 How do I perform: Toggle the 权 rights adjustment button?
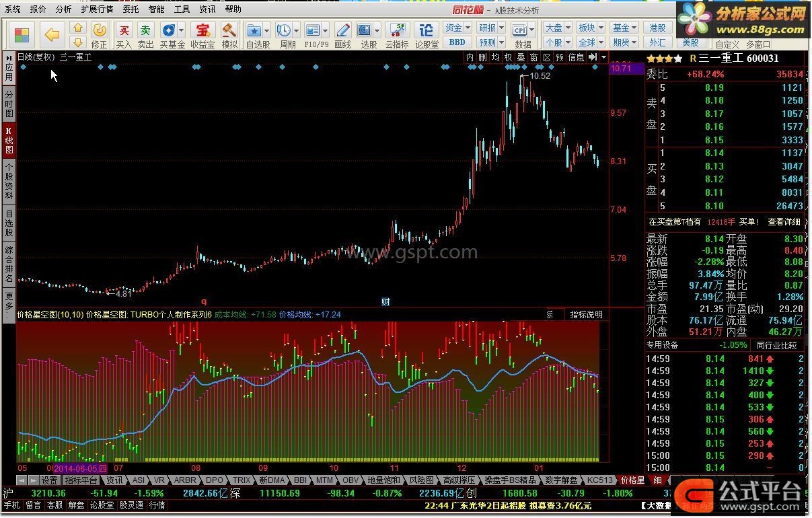click(509, 57)
